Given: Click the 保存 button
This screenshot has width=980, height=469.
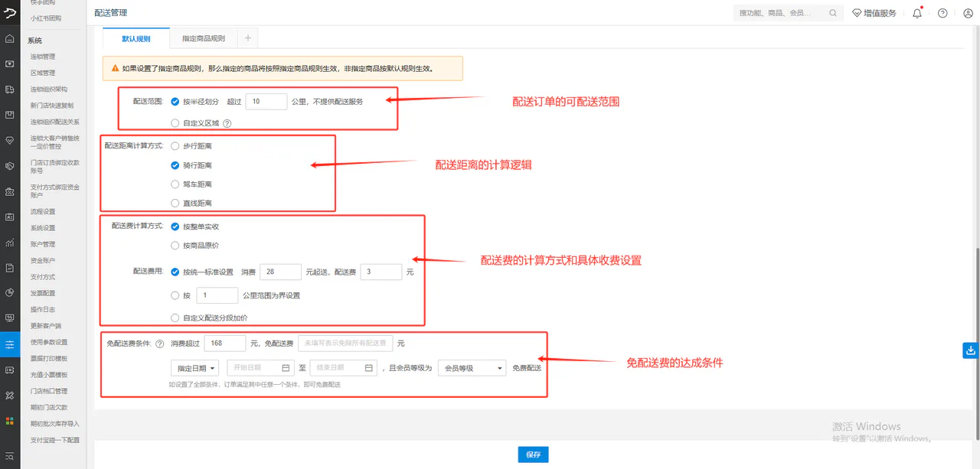Looking at the screenshot, I should click(x=534, y=454).
